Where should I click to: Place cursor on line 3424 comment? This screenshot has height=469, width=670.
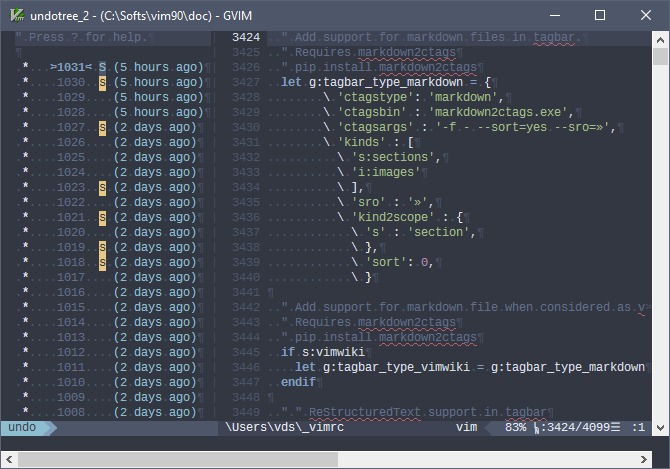click(431, 38)
